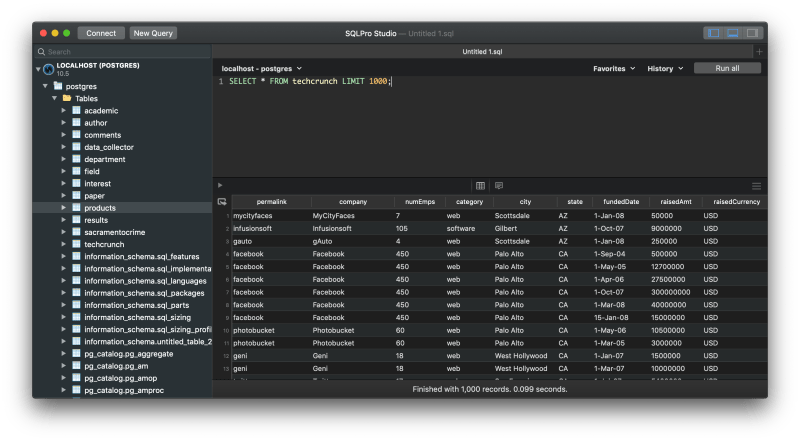Click the paper table icon
This screenshot has width=800, height=441.
(x=77, y=195)
